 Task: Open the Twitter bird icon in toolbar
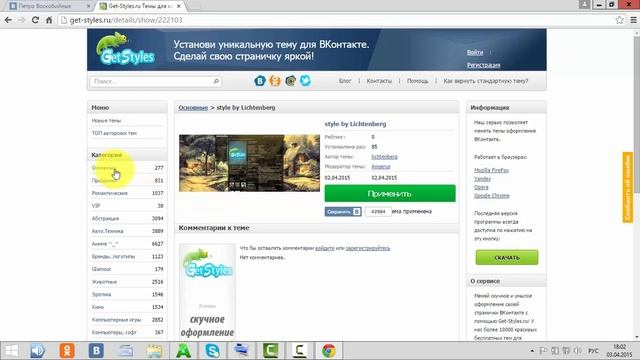point(305,80)
